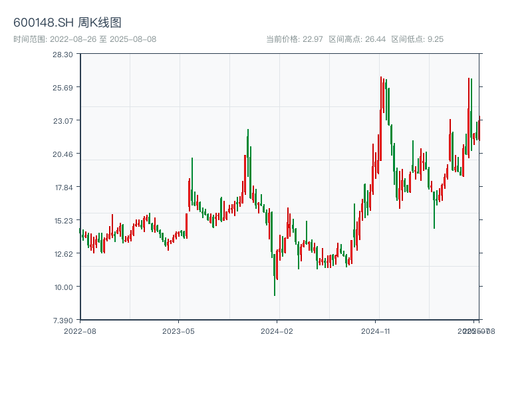Click the 区间低点 9.25 label

coord(417,39)
